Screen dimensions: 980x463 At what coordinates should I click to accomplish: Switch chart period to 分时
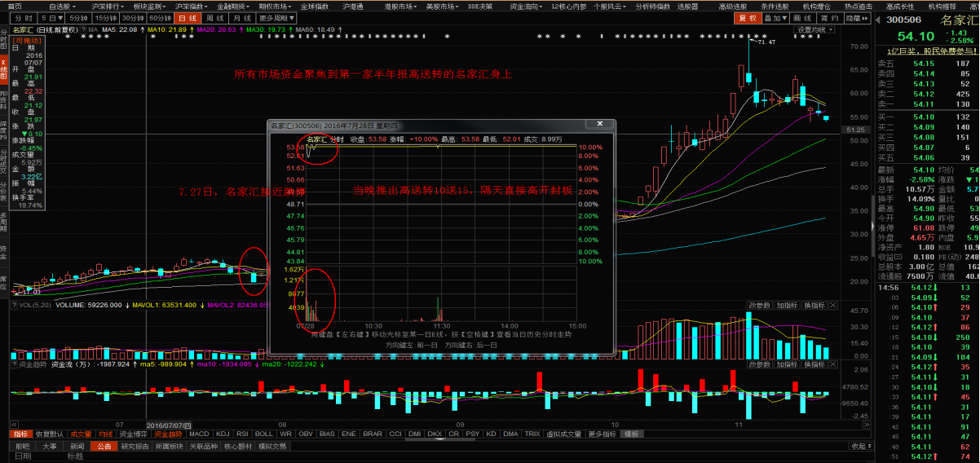[x=24, y=17]
